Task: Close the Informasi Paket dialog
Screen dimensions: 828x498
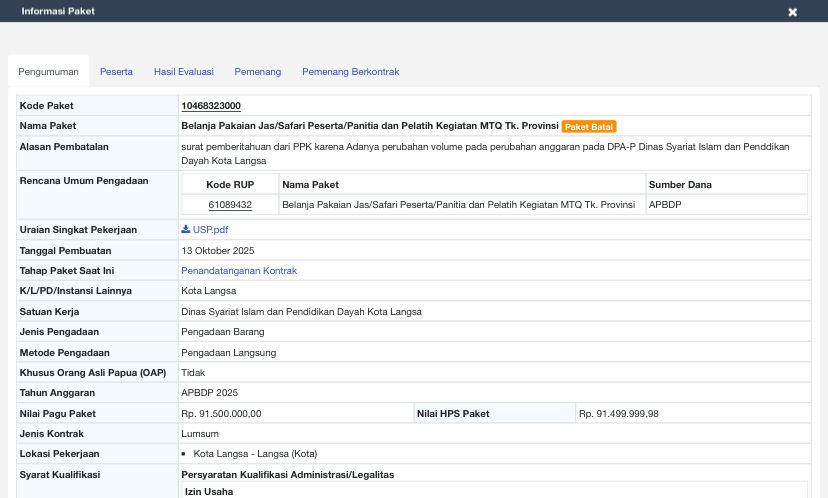Action: [792, 12]
